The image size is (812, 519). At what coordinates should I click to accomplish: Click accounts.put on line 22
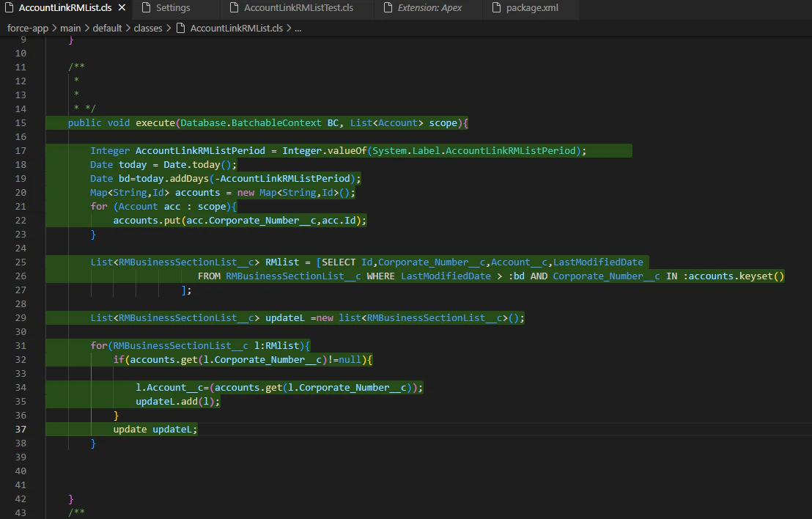point(147,220)
